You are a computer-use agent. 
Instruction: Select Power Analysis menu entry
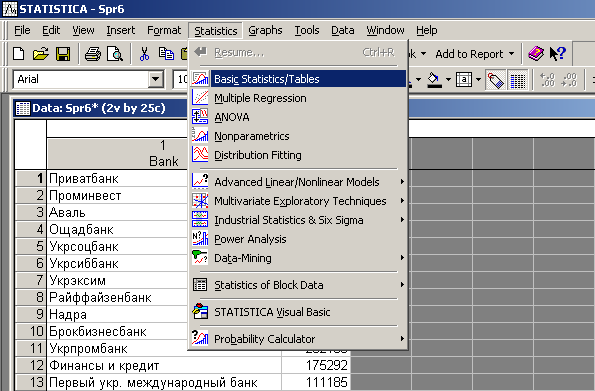coord(298,239)
